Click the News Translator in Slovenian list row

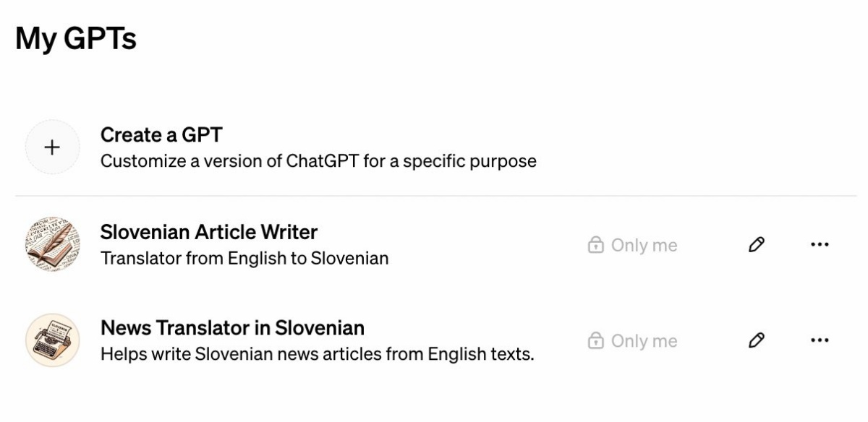click(x=435, y=340)
